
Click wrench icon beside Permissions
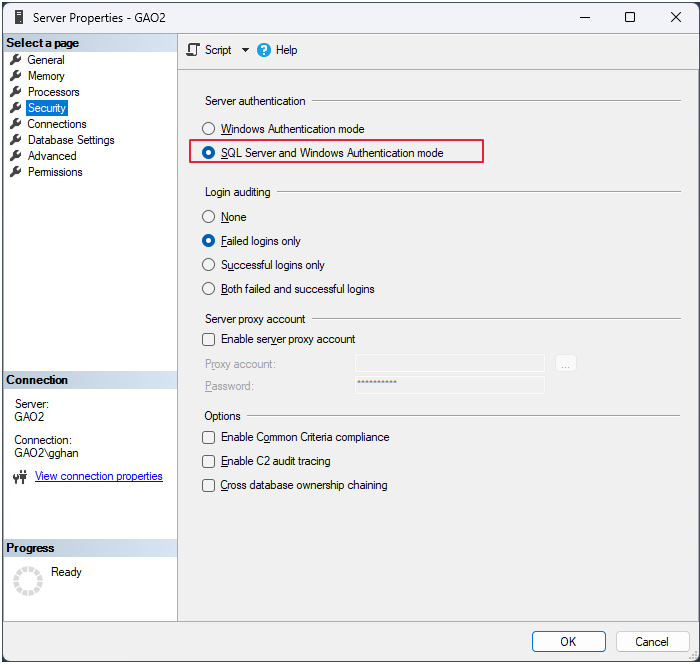(x=16, y=172)
